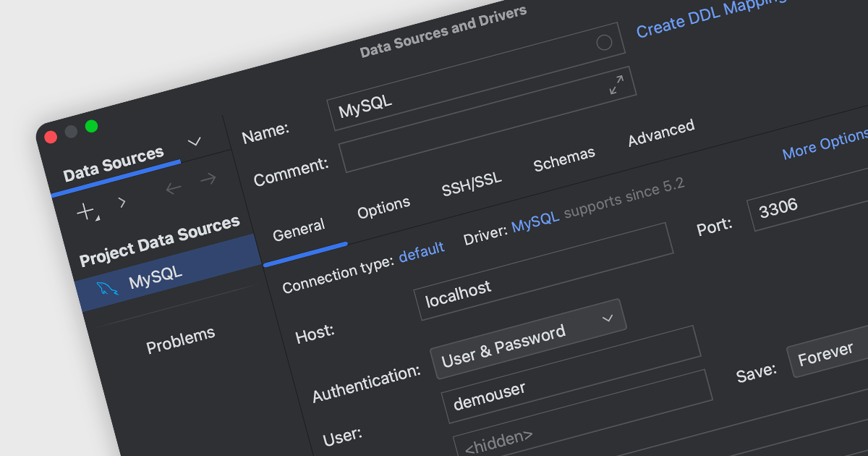Add a new data source with plus icon

coord(86,211)
